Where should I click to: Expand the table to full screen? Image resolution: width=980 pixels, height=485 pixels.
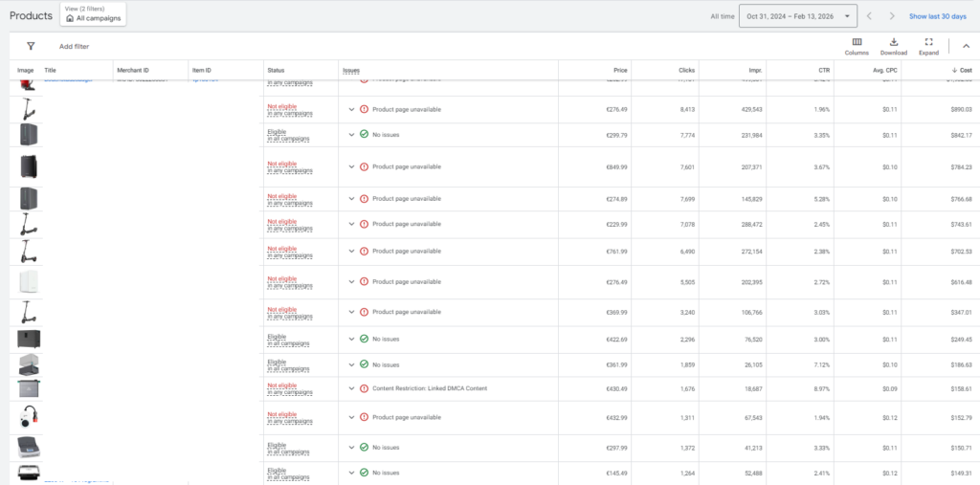[928, 46]
